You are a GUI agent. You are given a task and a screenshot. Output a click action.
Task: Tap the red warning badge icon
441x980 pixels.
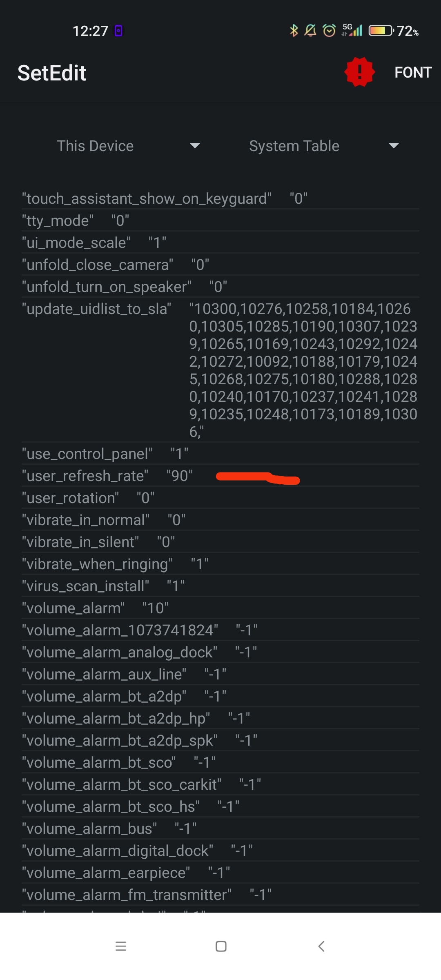pos(359,72)
